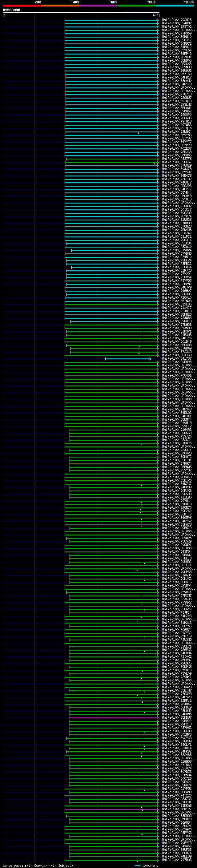Click UniRef100_Q3AI32 label
The height and width of the screenshot is (868, 197).
(x=177, y=179)
